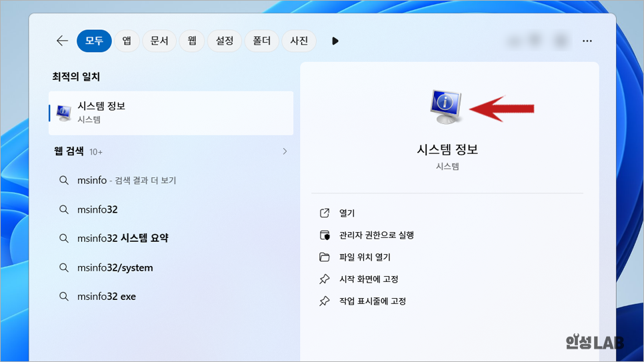Screen dimensions: 644x362
Task: Click the 시스템 정보 title in preview pane
Action: (x=447, y=149)
